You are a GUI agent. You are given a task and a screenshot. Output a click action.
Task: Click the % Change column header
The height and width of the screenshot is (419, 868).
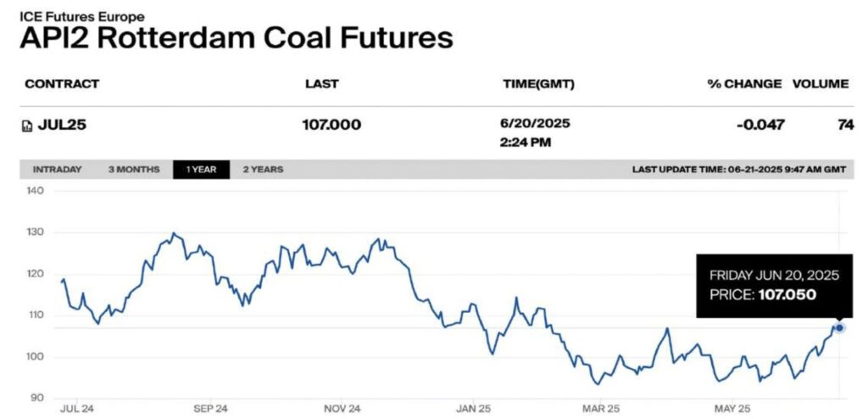pos(744,84)
